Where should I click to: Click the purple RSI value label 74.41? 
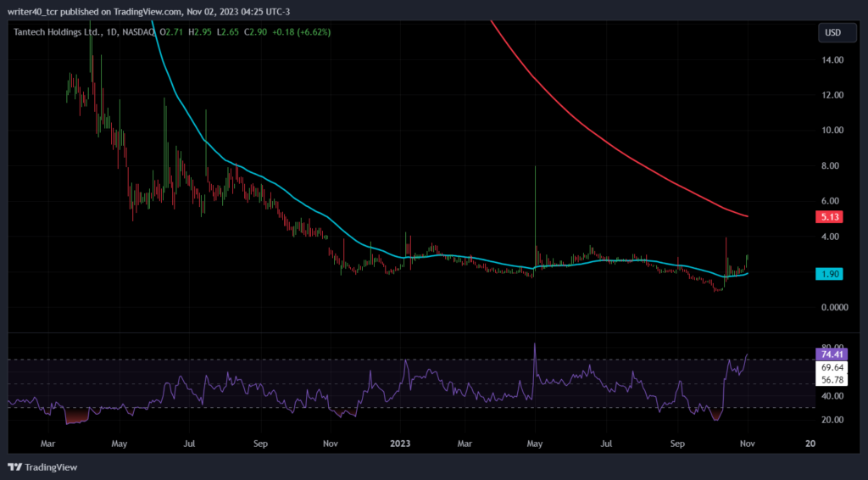(x=832, y=354)
